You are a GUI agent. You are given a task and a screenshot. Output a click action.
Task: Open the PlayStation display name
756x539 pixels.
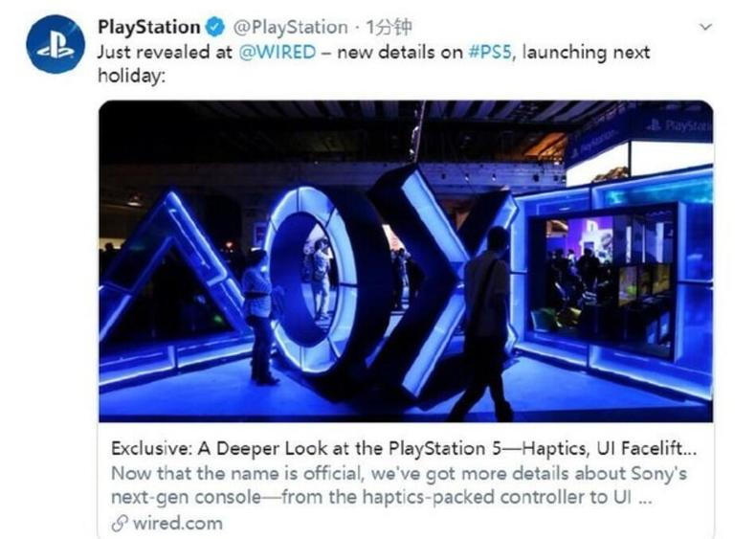tap(149, 27)
